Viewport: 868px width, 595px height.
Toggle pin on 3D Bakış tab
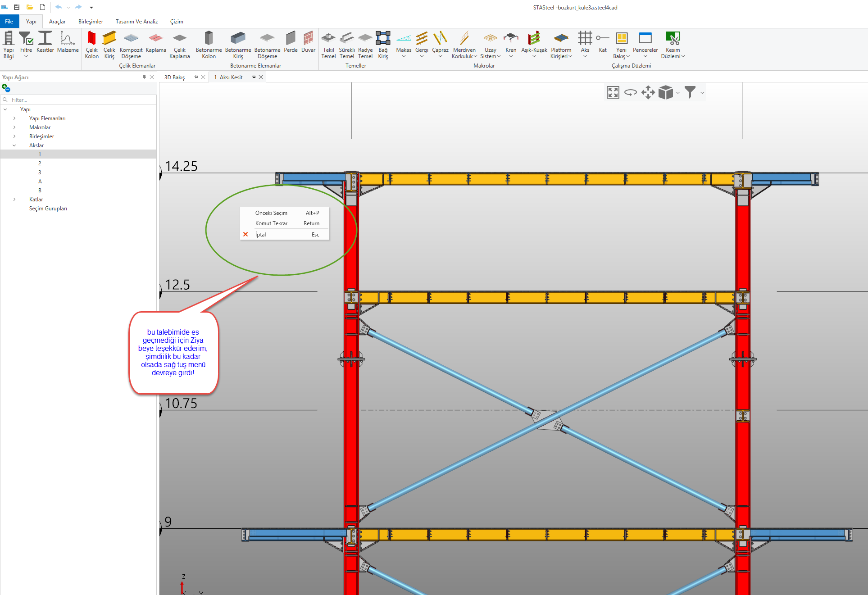click(x=196, y=77)
